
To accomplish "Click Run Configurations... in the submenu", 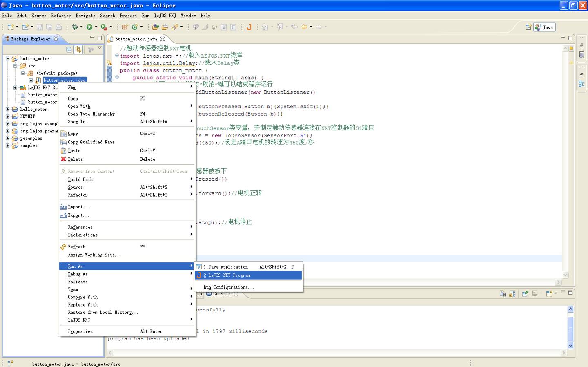I will (229, 287).
